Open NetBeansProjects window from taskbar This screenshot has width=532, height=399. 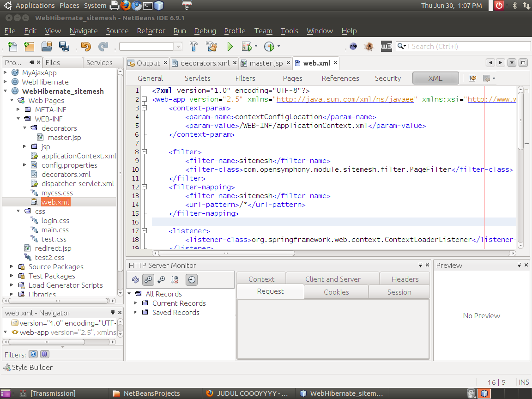point(151,393)
